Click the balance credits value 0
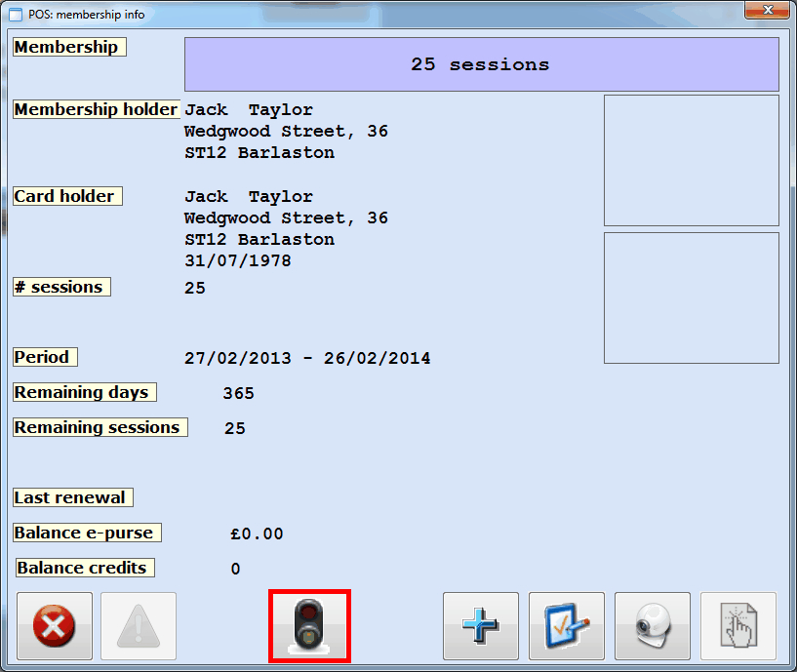This screenshot has width=797, height=672. click(x=235, y=569)
